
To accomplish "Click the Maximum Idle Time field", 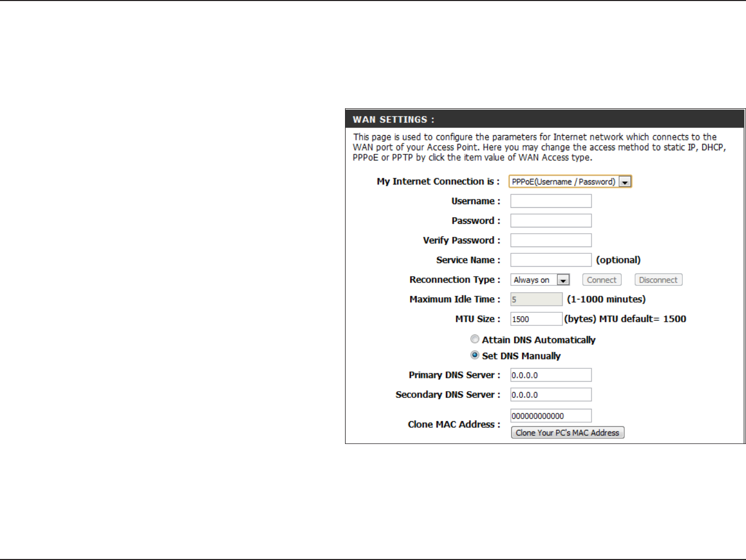I will pyautogui.click(x=536, y=299).
